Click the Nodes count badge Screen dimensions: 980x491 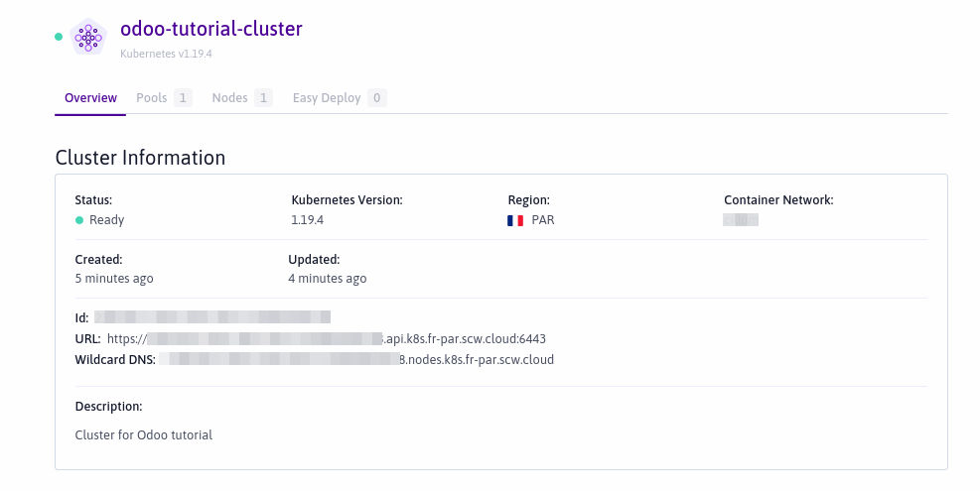263,98
